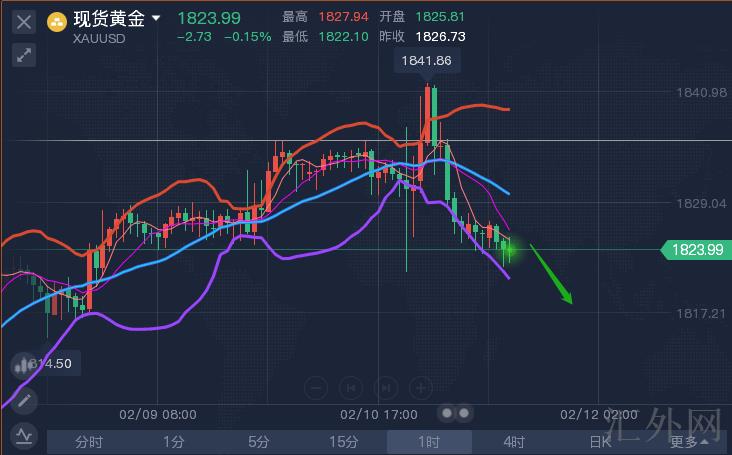Switch to the 4时 timeframe tab
The image size is (732, 455).
tap(514, 442)
